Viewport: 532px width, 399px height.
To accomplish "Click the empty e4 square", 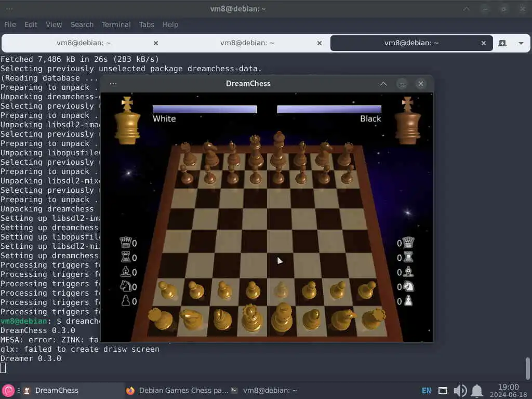I will tap(279, 240).
